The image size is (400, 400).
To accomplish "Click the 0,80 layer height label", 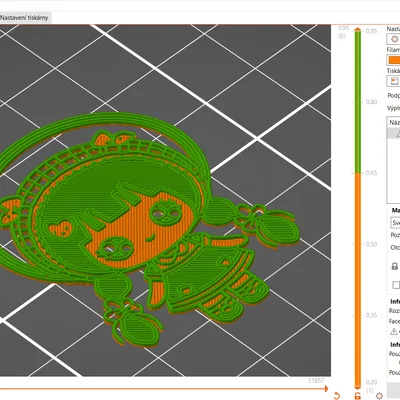I will 371,102.
